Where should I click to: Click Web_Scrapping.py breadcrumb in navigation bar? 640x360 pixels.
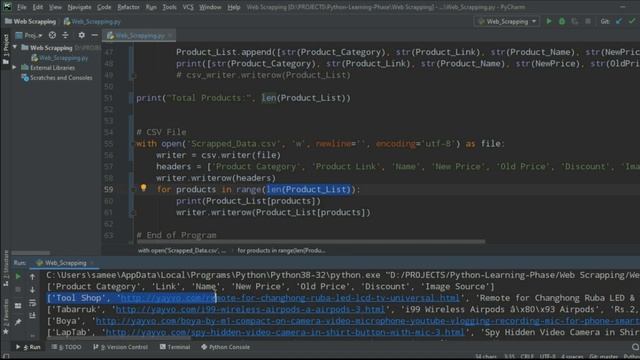tap(92, 21)
